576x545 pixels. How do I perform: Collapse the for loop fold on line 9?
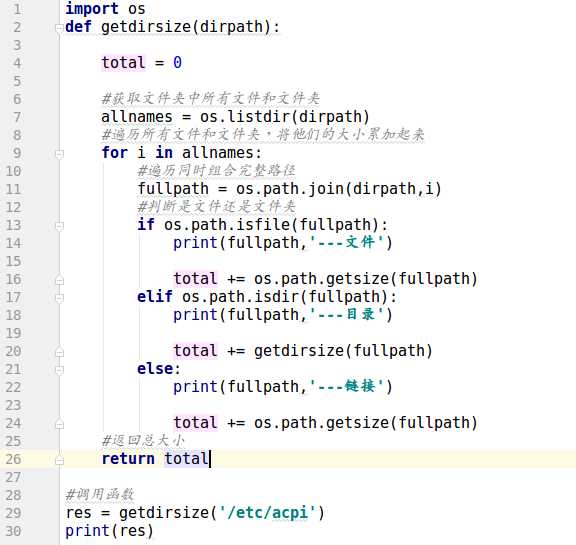click(59, 154)
